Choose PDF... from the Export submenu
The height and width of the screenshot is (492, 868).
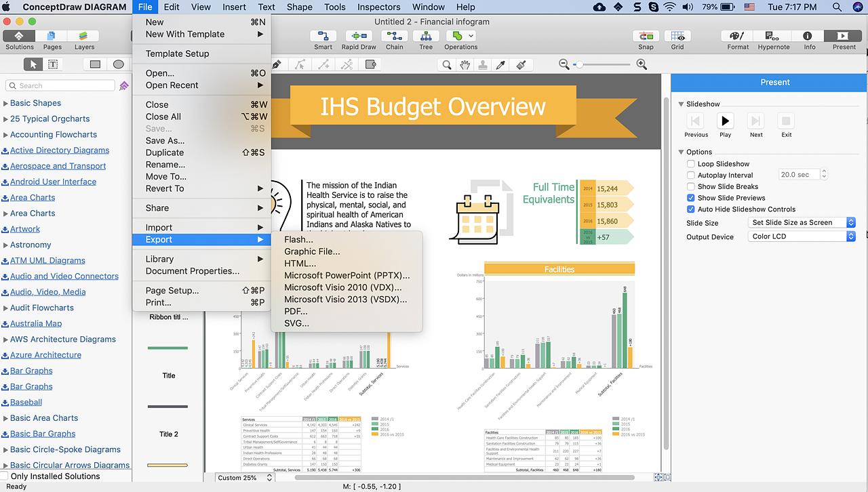click(x=296, y=311)
